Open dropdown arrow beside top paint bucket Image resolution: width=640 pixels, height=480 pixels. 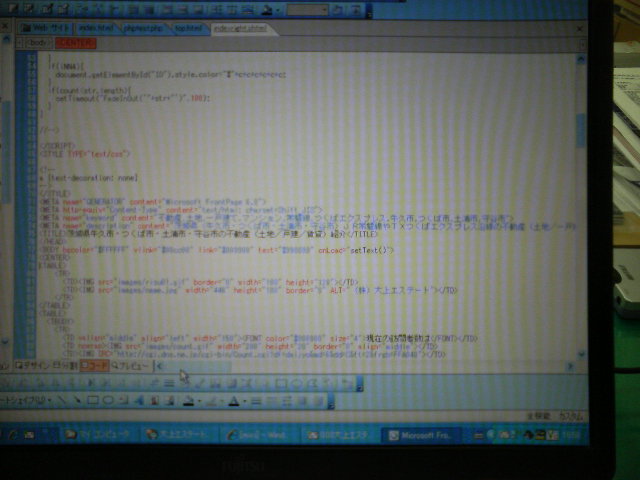click(278, 9)
